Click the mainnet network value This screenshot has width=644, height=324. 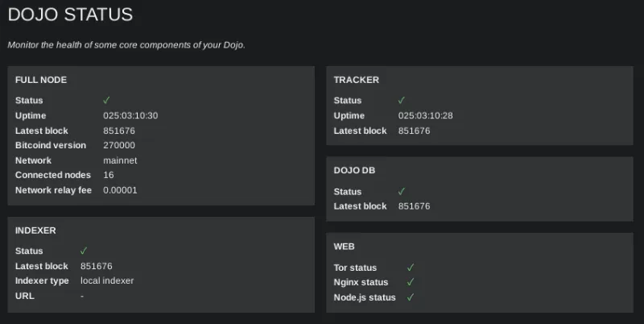[120, 160]
